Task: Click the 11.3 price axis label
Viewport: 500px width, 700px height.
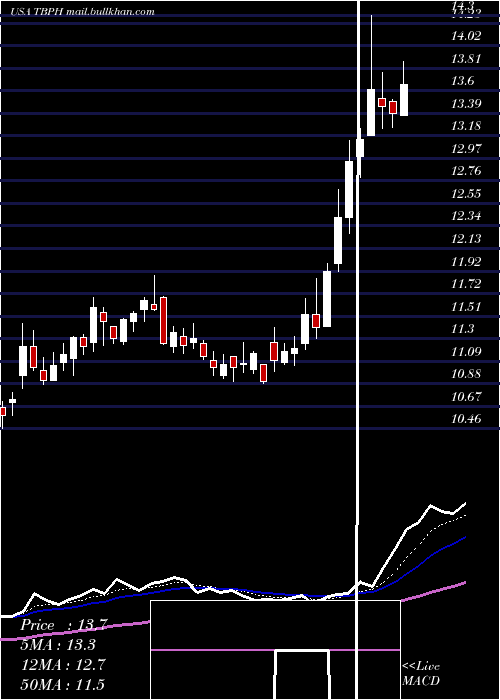Action: pyautogui.click(x=462, y=329)
